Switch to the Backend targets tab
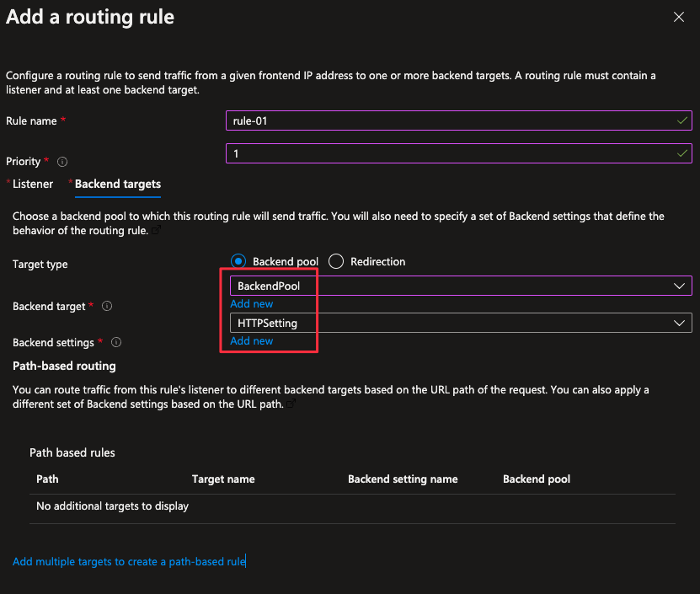The height and width of the screenshot is (594, 700). tap(117, 184)
